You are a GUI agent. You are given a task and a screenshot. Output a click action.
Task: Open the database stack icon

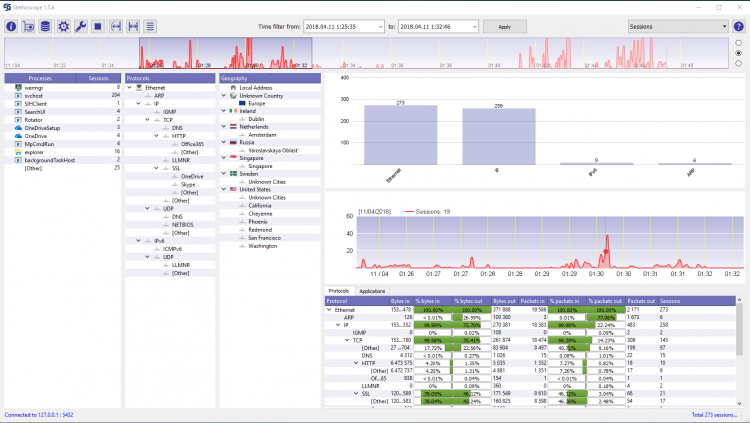coord(45,26)
